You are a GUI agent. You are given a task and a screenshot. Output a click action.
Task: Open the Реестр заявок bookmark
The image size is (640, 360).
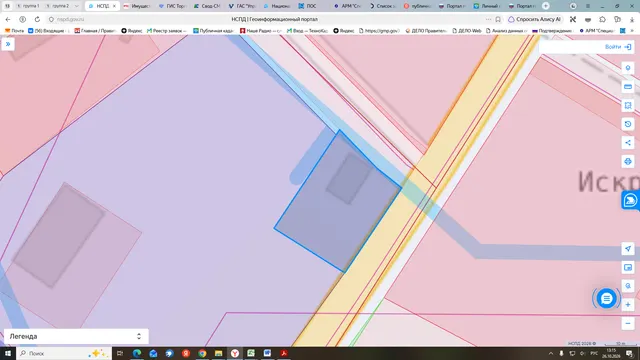click(x=167, y=31)
